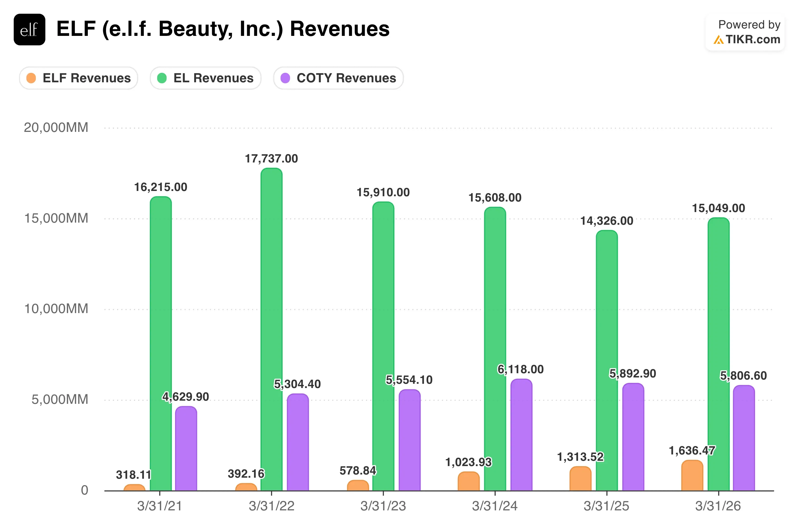Click the value label 17,737.00
The width and height of the screenshot is (798, 532).
pyautogui.click(x=271, y=159)
